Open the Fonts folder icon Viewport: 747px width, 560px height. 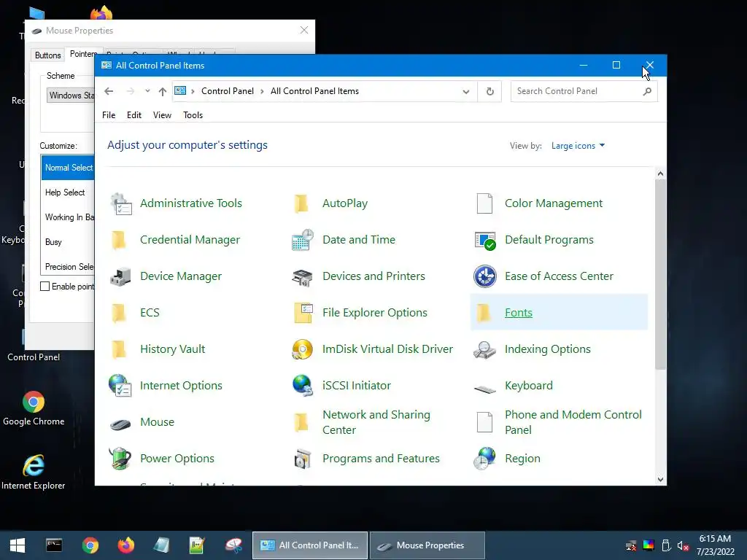pos(484,313)
